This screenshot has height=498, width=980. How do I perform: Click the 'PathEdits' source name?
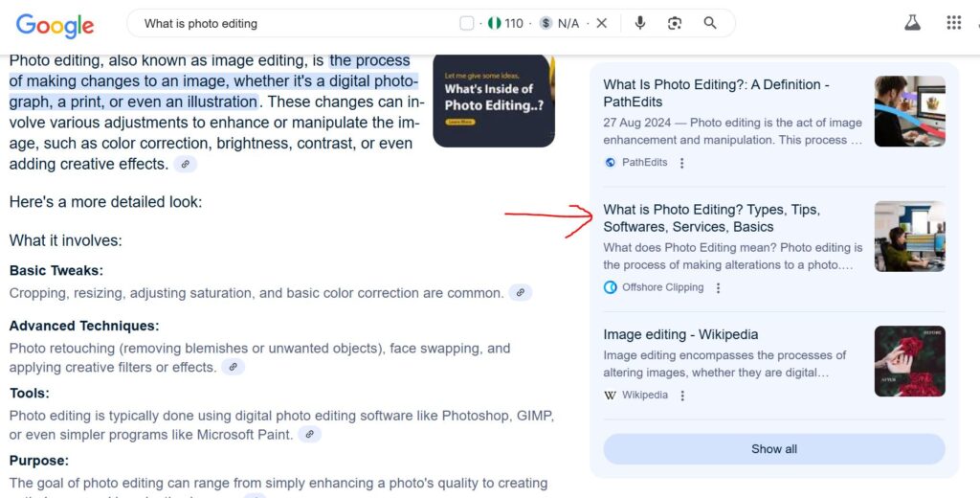644,163
